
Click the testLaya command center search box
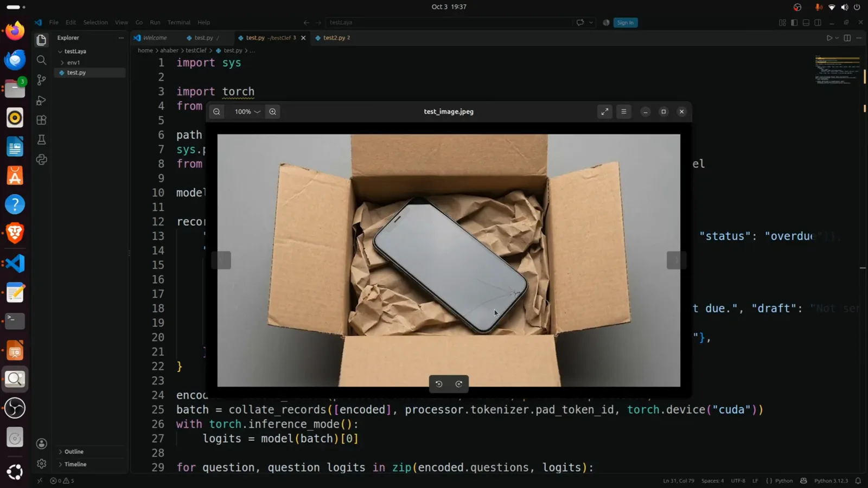click(448, 23)
